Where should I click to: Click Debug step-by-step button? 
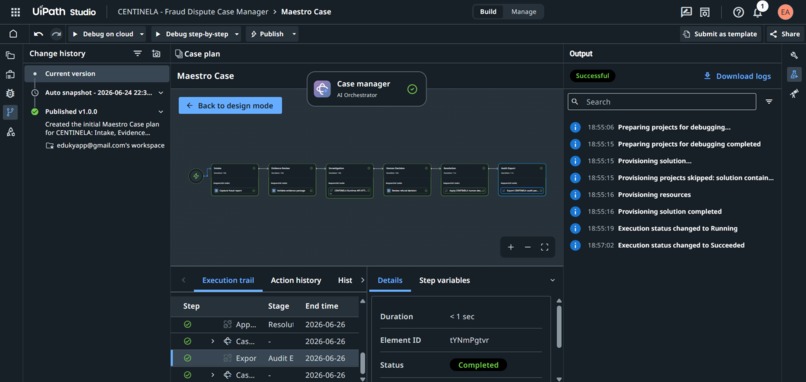192,34
